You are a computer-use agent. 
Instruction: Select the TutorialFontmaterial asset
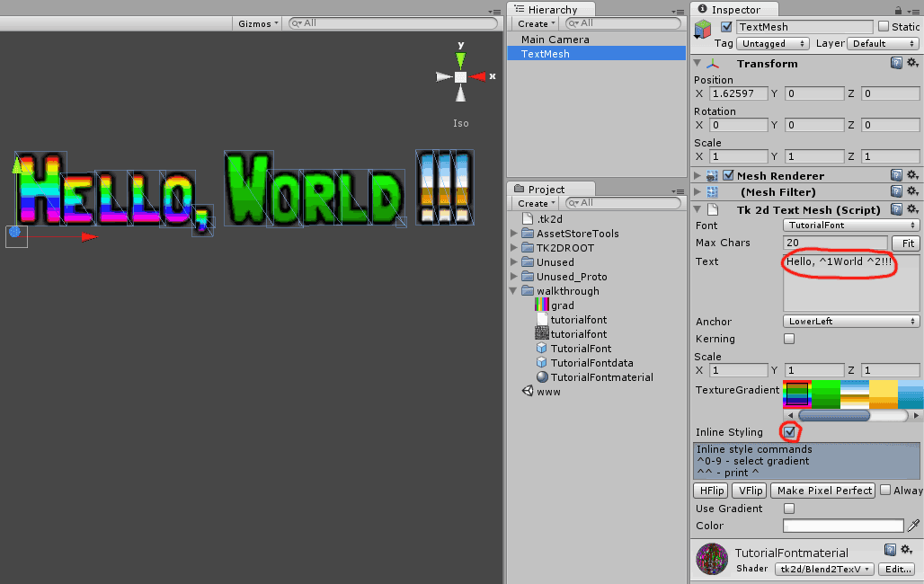tap(601, 377)
